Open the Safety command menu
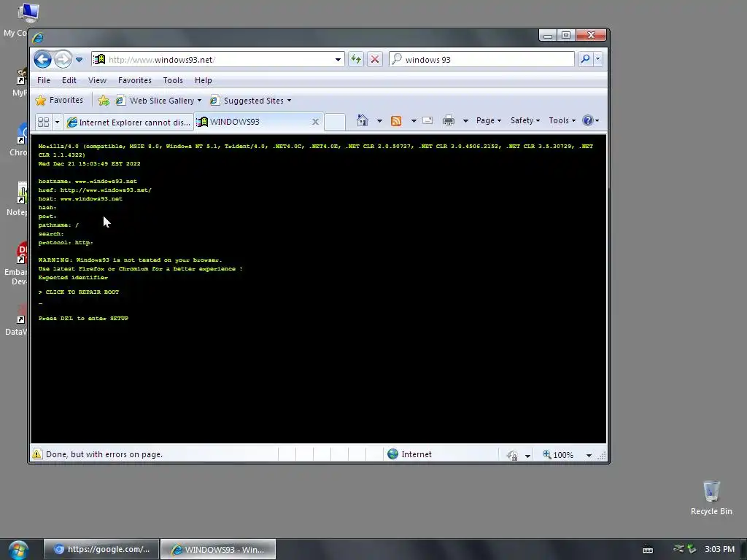Viewport: 747px width, 560px height. click(x=525, y=120)
